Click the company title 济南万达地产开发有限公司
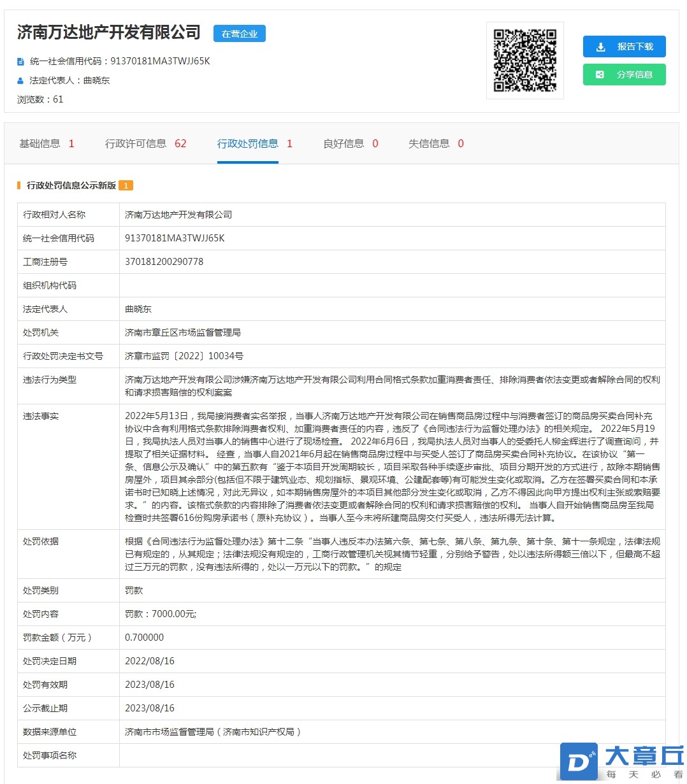Viewport: 687px width, 784px height. click(x=109, y=32)
